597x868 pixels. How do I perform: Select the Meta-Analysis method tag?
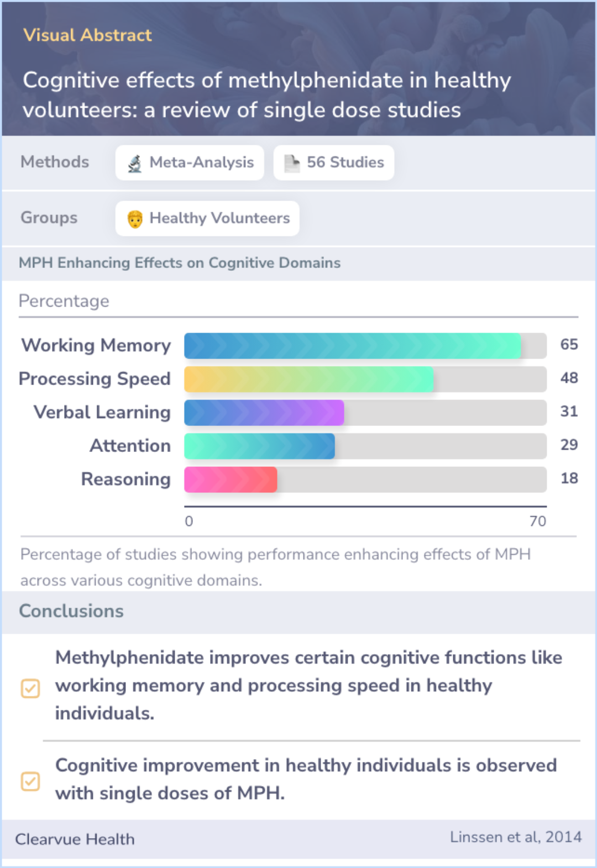tap(190, 163)
